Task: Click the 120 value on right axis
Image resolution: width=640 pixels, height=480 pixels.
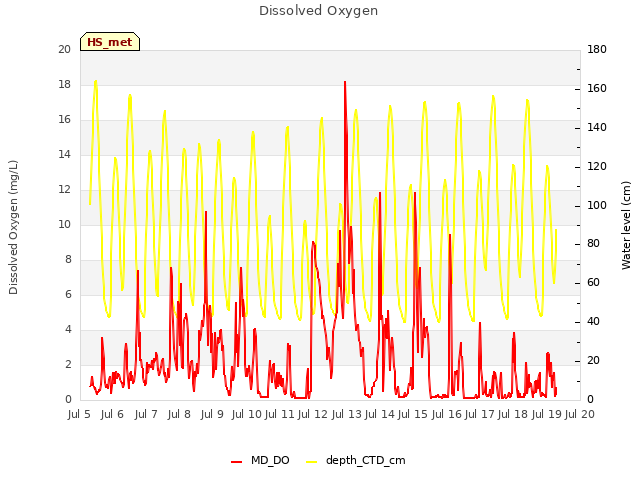Action: 597,167
